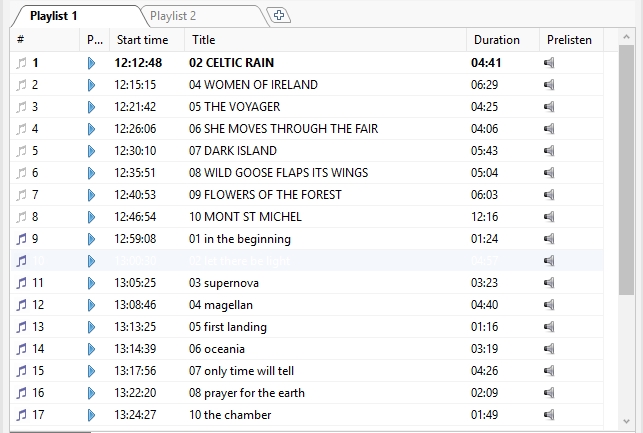Viewport: 643px width, 433px height.
Task: Click the music note icon of row 14
Action: (22, 349)
